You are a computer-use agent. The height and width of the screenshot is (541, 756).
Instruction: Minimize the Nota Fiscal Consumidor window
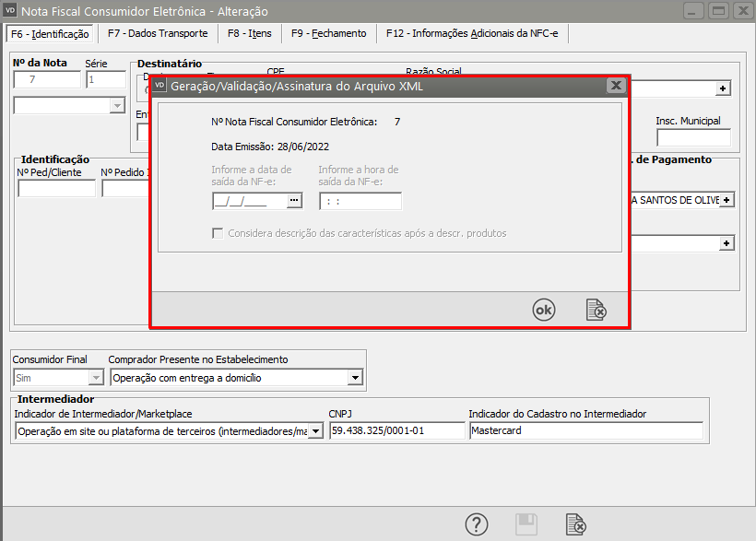click(x=691, y=11)
